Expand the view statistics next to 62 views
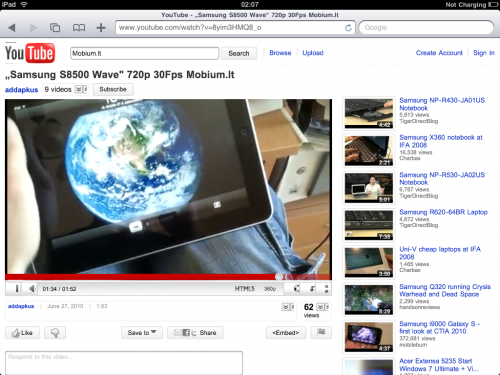 click(x=322, y=307)
